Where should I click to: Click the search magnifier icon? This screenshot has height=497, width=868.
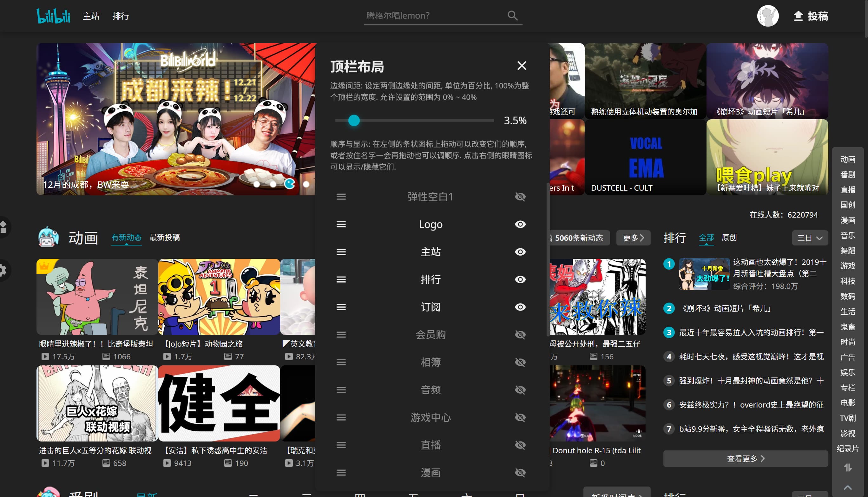pyautogui.click(x=512, y=15)
